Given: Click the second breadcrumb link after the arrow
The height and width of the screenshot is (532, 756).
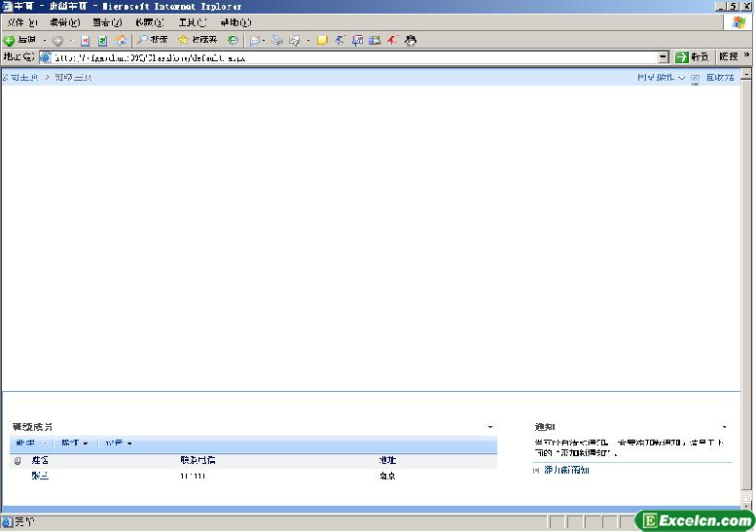Looking at the screenshot, I should (x=73, y=77).
